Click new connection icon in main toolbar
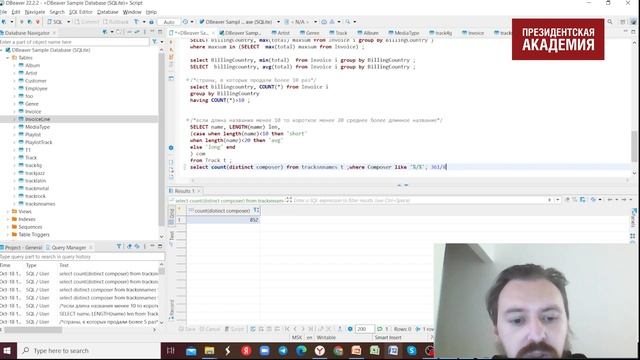Image resolution: width=640 pixels, height=360 pixels. click(4, 22)
